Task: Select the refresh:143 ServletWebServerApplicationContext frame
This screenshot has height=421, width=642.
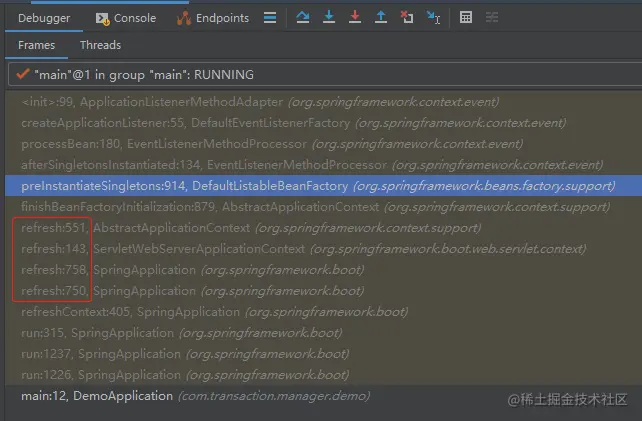Action: (x=323, y=249)
